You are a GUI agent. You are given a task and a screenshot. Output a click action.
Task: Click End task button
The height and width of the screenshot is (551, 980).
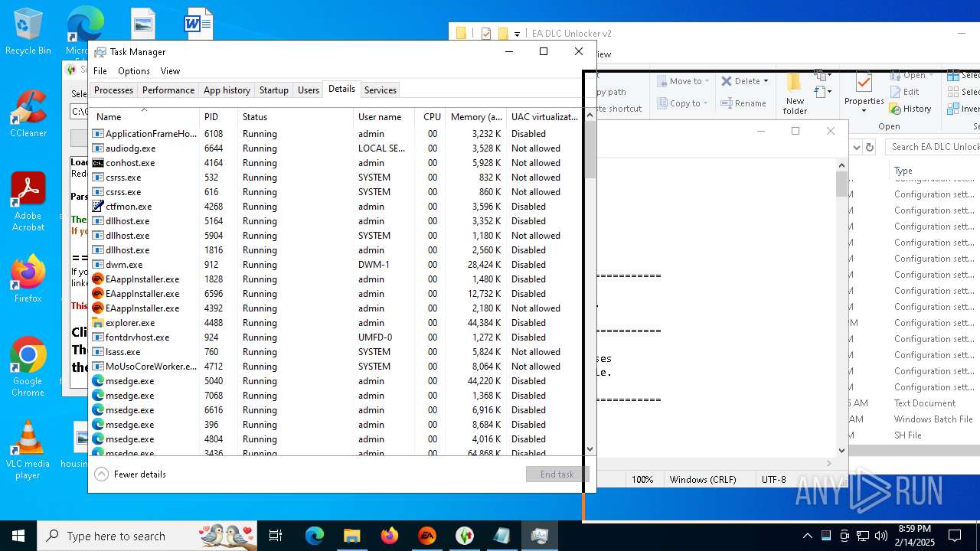coord(557,474)
